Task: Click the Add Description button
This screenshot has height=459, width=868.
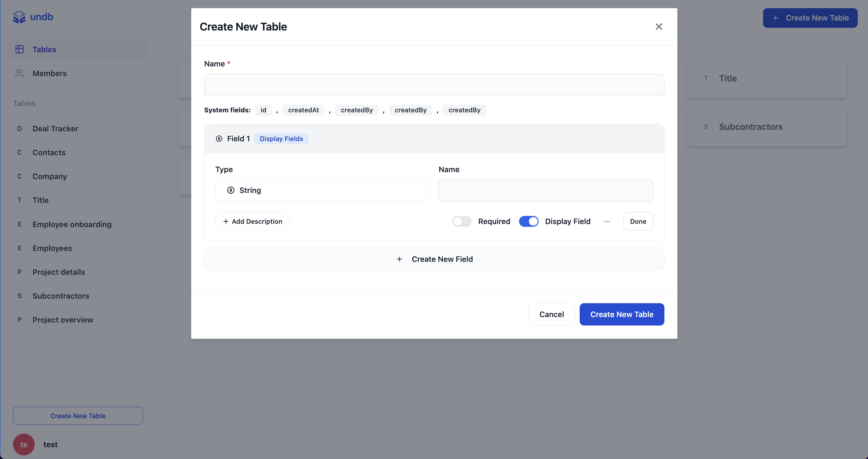Action: click(x=252, y=222)
